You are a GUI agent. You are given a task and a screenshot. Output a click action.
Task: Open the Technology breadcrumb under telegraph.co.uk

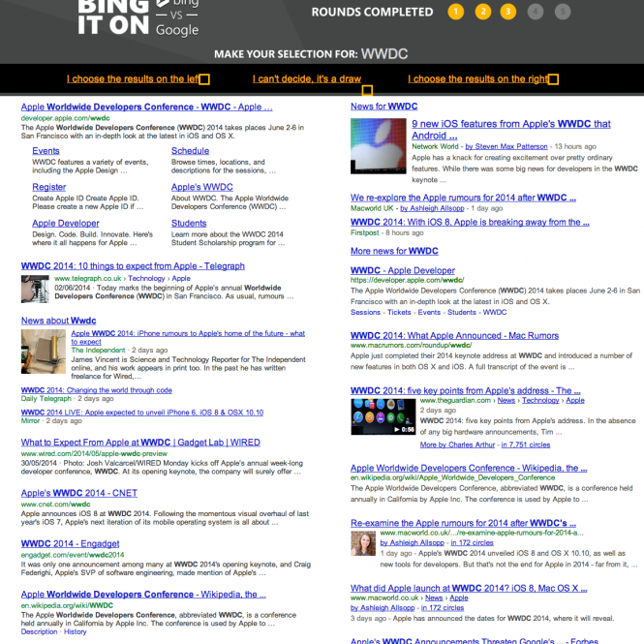[x=146, y=278]
